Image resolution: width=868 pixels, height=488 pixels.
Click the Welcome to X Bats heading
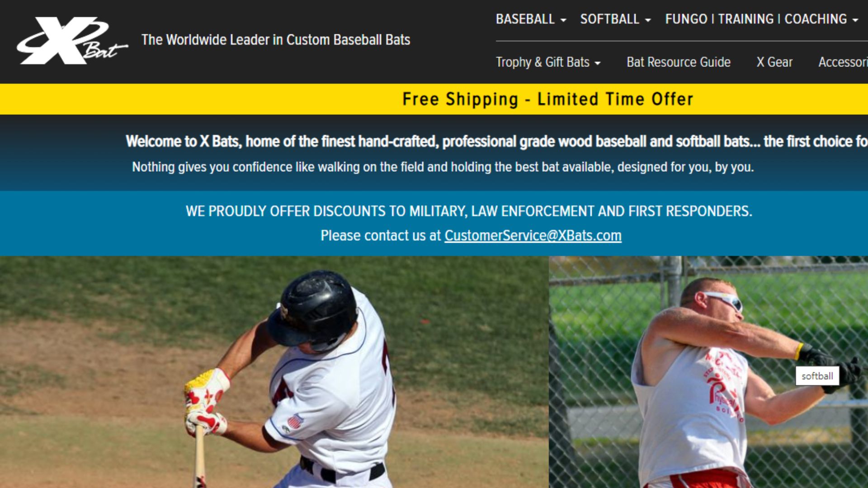(496, 141)
